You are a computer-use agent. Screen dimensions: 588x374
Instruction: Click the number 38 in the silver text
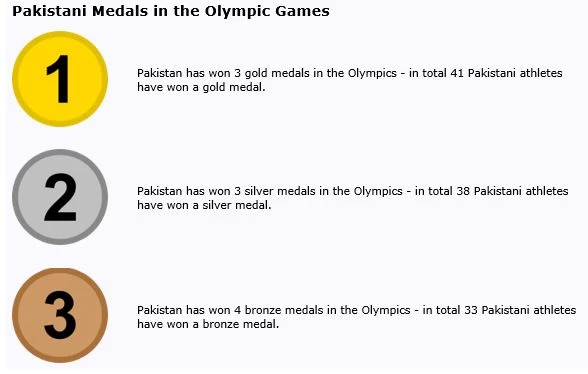click(463, 191)
